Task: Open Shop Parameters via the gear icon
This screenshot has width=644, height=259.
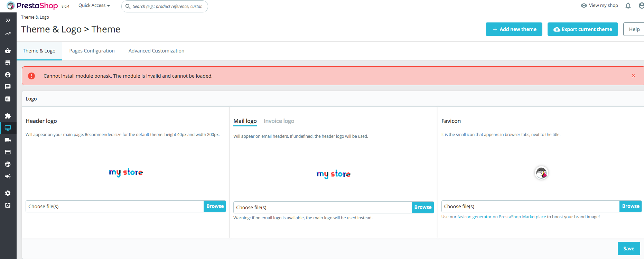Action: point(8,193)
